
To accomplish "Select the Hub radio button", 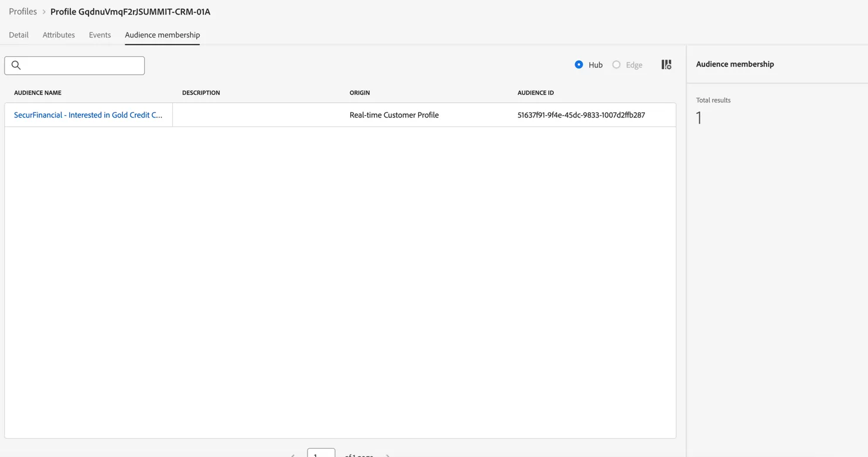I will [x=579, y=65].
